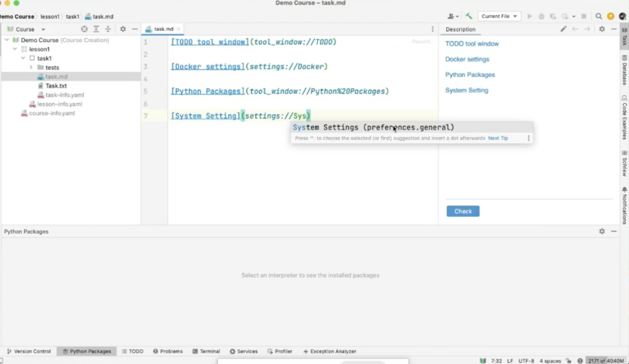Click Expand All in the Course panel
Screen dimensions: 629x364
(x=96, y=29)
